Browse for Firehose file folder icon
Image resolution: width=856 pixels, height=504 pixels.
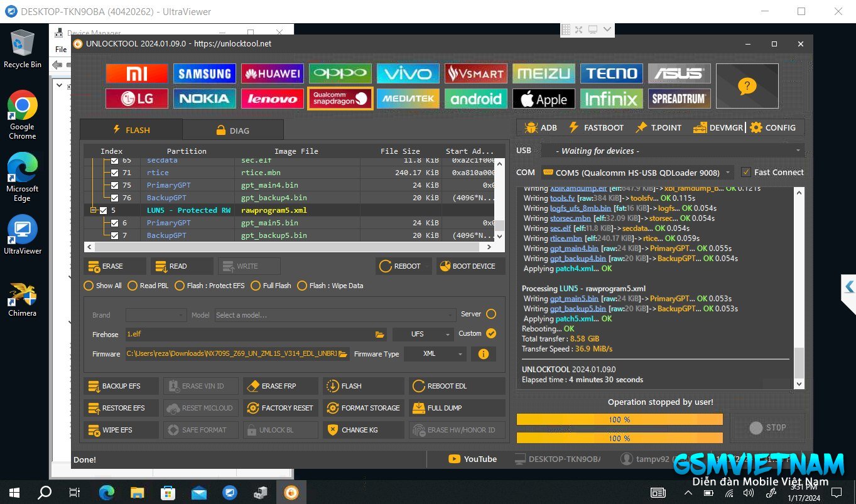(379, 335)
